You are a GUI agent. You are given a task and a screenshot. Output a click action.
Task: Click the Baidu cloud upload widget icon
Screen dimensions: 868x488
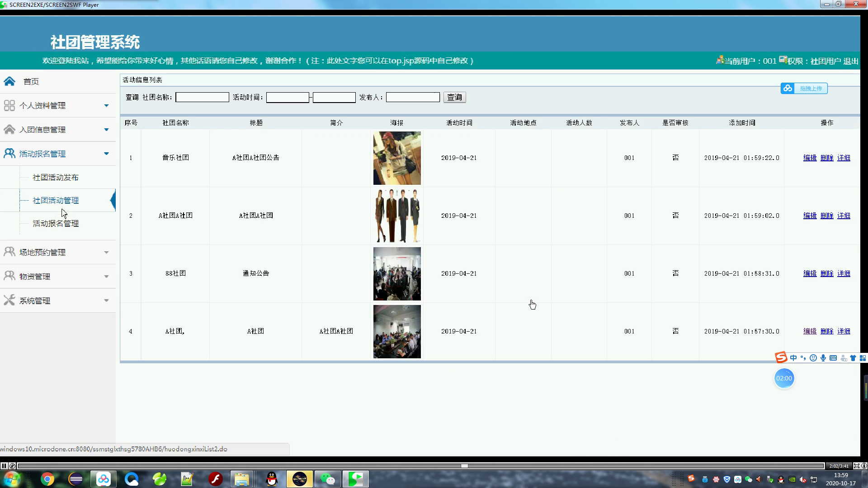(788, 88)
